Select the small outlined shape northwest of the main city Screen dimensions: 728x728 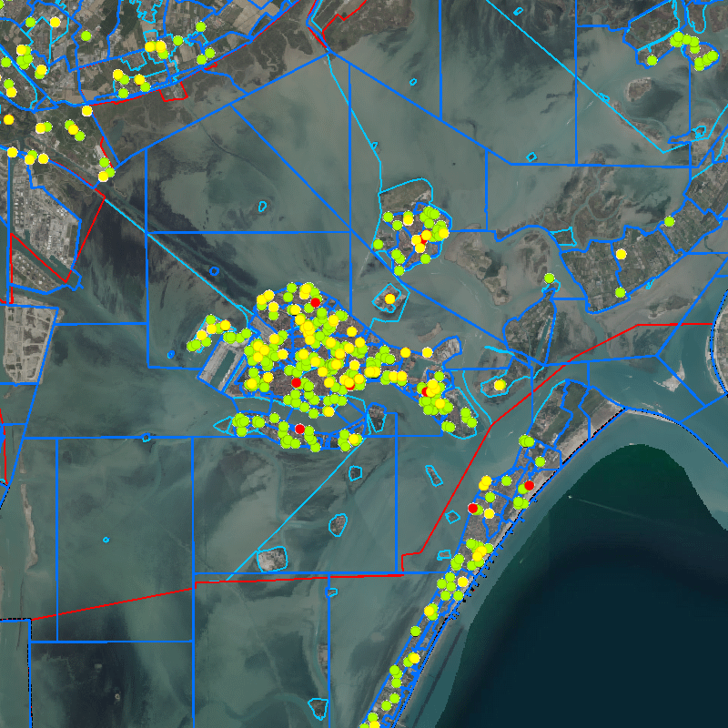(215, 270)
